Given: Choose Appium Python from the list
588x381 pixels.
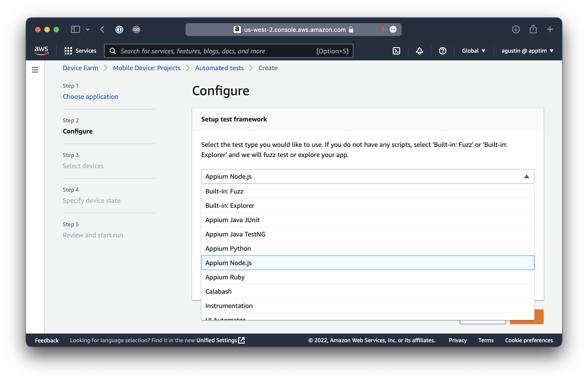Looking at the screenshot, I should coord(228,248).
